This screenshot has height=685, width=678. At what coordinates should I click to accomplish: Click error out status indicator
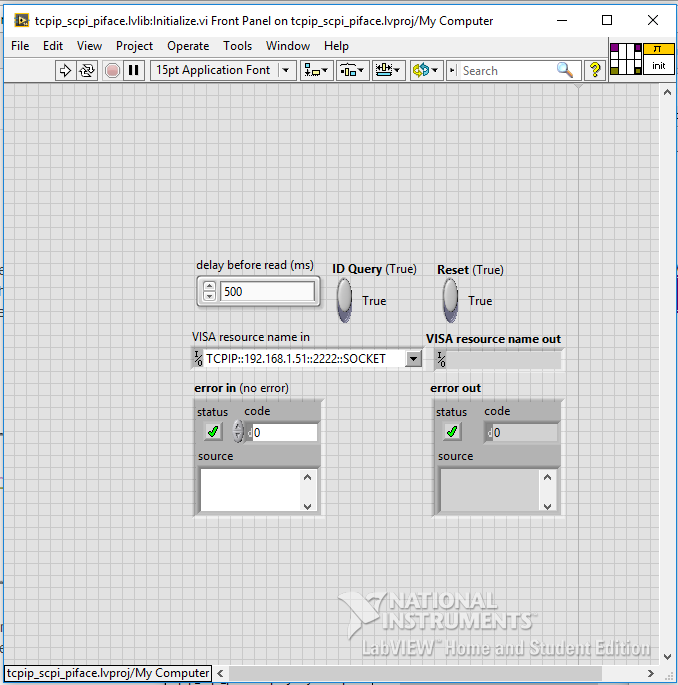coord(452,432)
